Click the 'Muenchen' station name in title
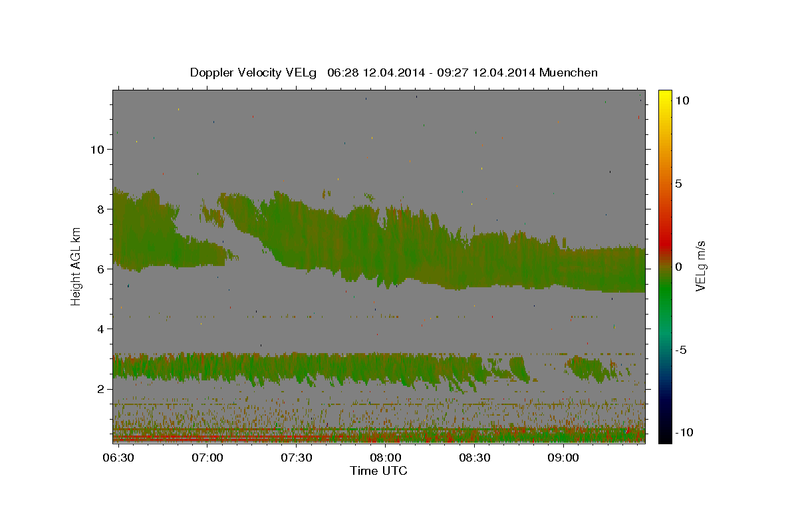This screenshot has width=798, height=532. tap(569, 72)
